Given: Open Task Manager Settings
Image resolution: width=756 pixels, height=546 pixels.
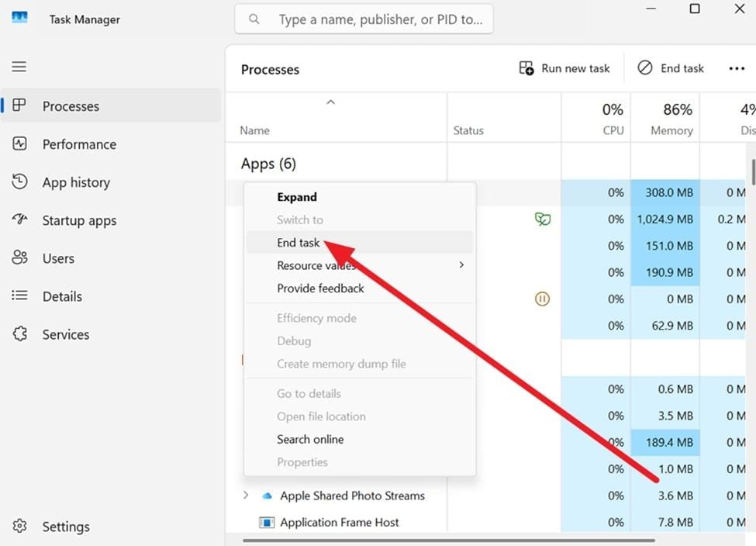Looking at the screenshot, I should pyautogui.click(x=65, y=527).
